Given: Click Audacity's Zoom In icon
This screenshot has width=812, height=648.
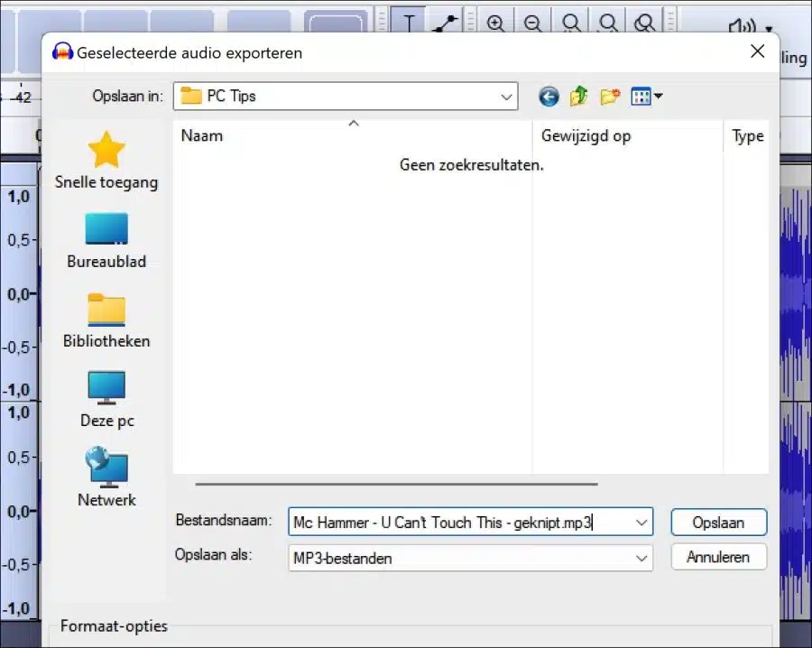Looking at the screenshot, I should pyautogui.click(x=495, y=23).
